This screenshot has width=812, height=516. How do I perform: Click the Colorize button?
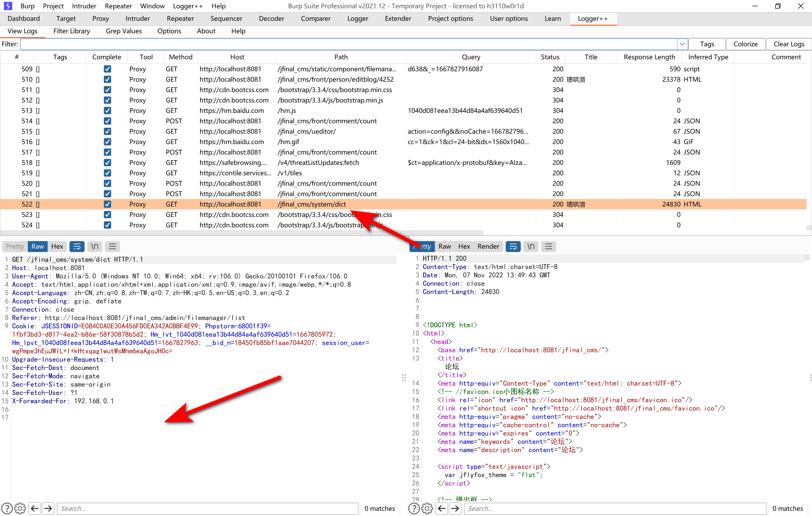pyautogui.click(x=745, y=44)
